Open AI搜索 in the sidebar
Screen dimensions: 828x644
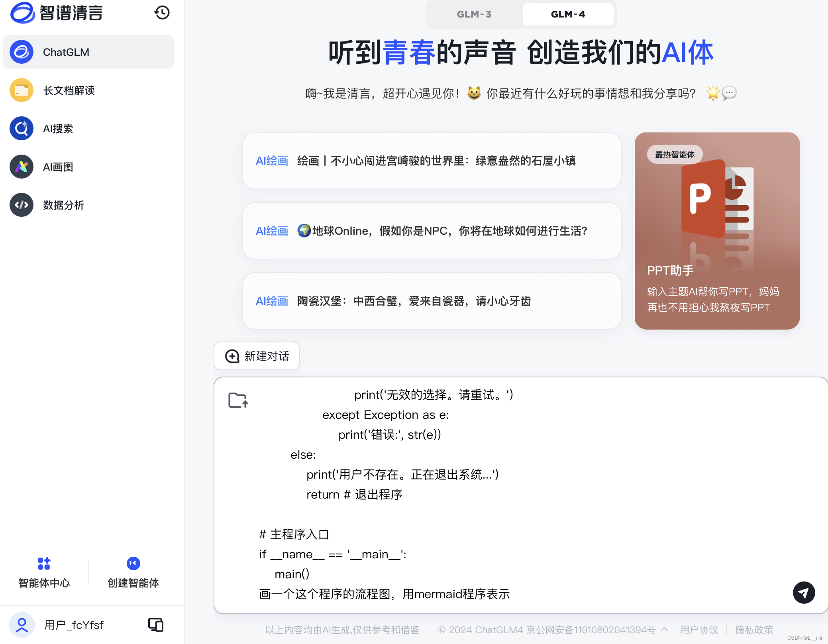[58, 129]
